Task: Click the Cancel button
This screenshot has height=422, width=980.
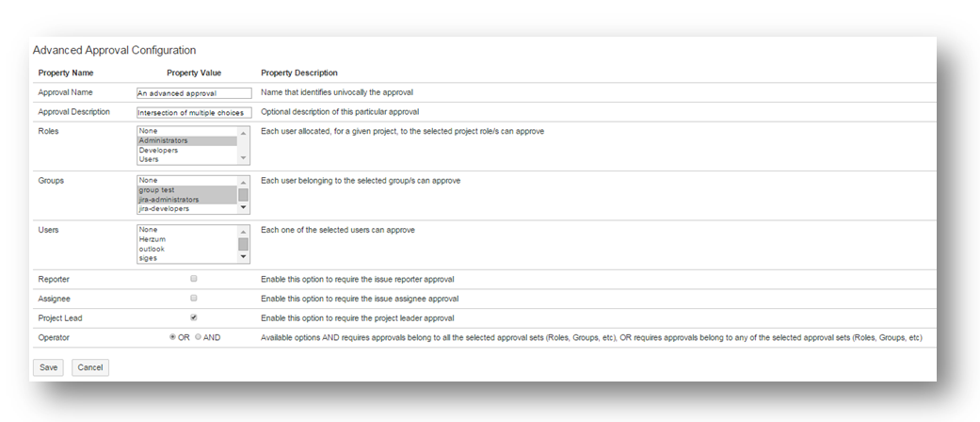Action: pos(90,367)
